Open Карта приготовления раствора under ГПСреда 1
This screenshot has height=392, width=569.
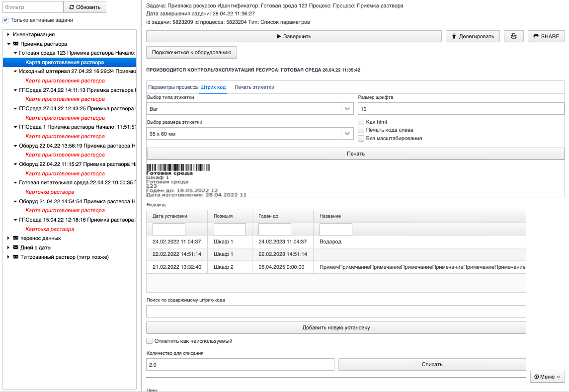click(x=65, y=137)
